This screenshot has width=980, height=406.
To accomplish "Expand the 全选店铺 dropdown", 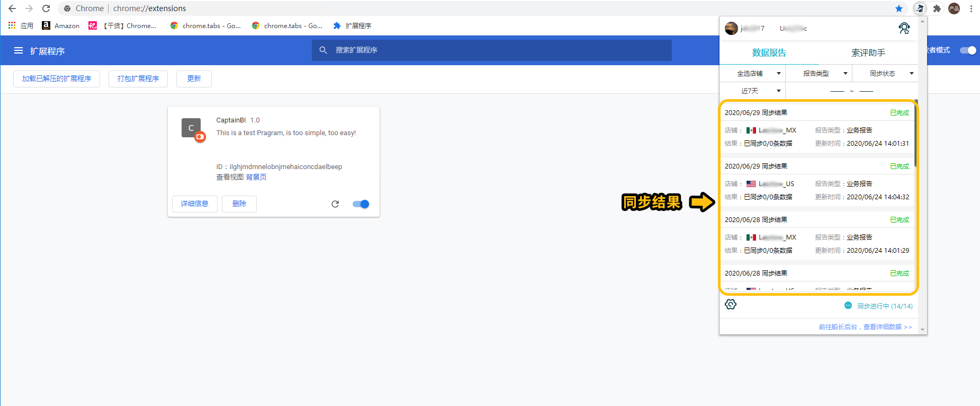I will (752, 74).
